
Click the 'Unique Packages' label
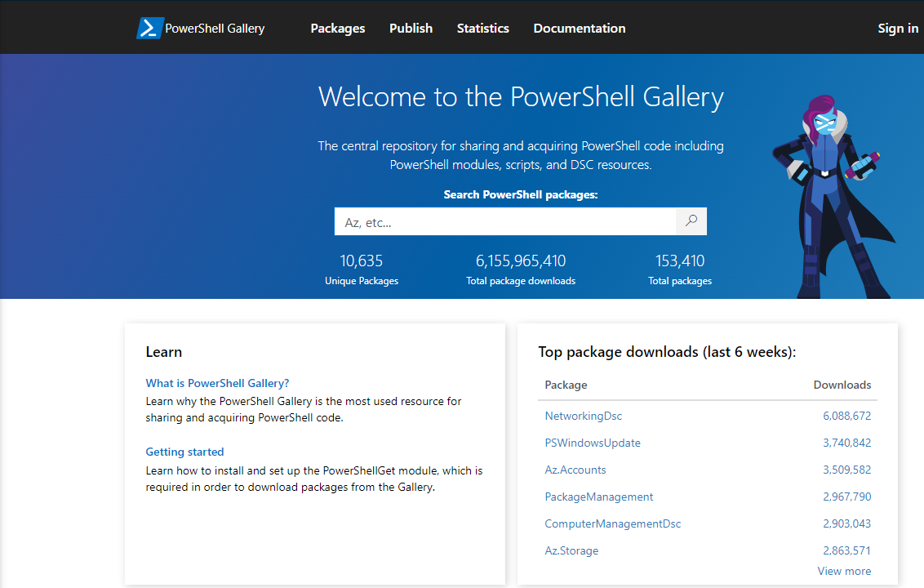(362, 281)
